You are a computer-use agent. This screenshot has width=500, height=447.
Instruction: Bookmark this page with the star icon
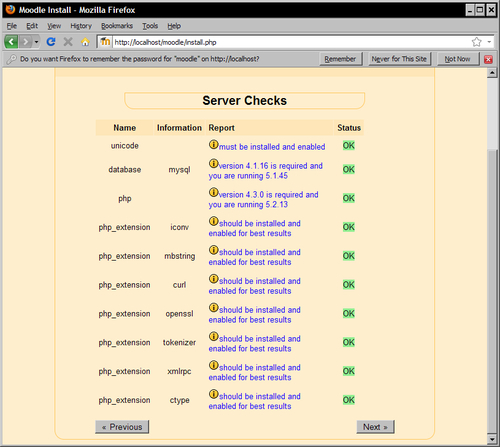(x=477, y=42)
